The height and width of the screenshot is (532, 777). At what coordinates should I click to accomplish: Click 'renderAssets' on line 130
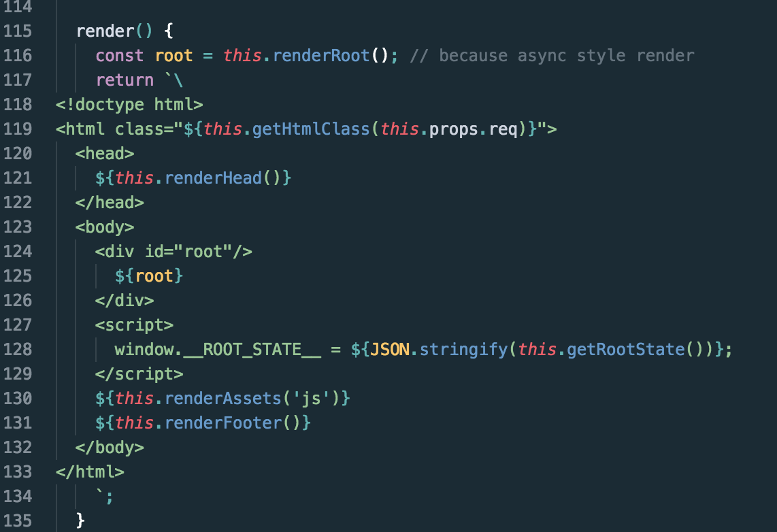point(223,399)
